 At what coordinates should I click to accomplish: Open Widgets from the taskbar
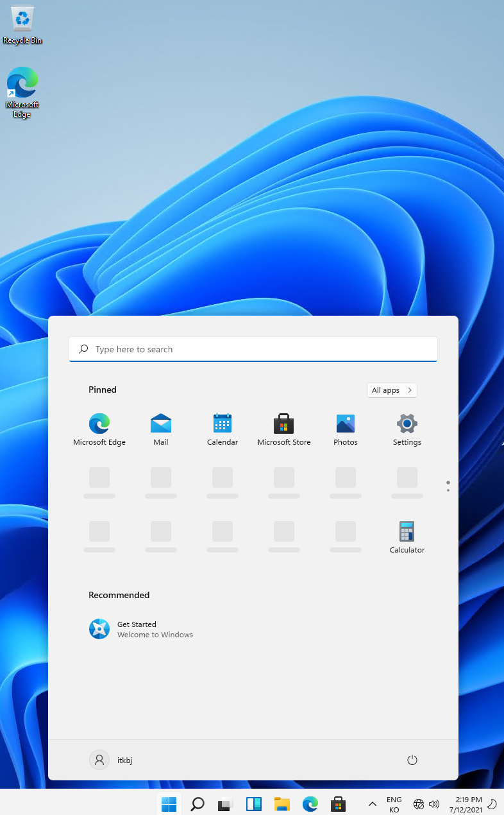coord(254,803)
